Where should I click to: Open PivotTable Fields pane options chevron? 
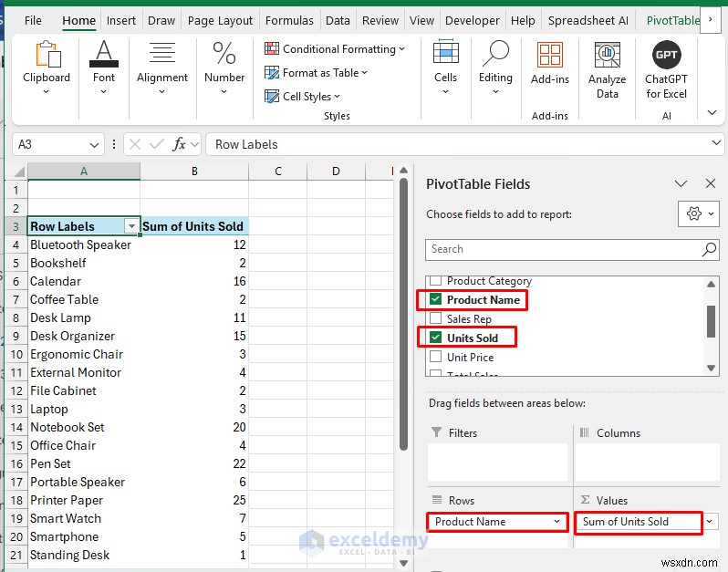pyautogui.click(x=681, y=184)
